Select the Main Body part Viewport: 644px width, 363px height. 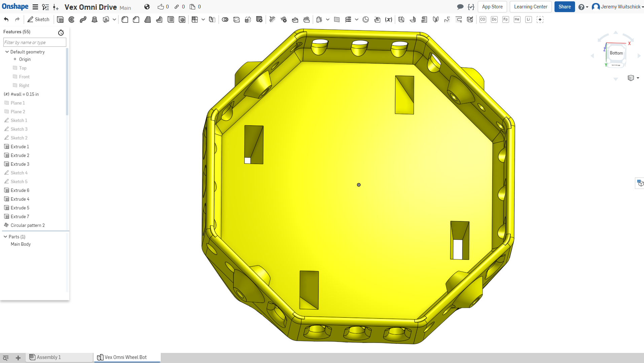click(x=21, y=244)
